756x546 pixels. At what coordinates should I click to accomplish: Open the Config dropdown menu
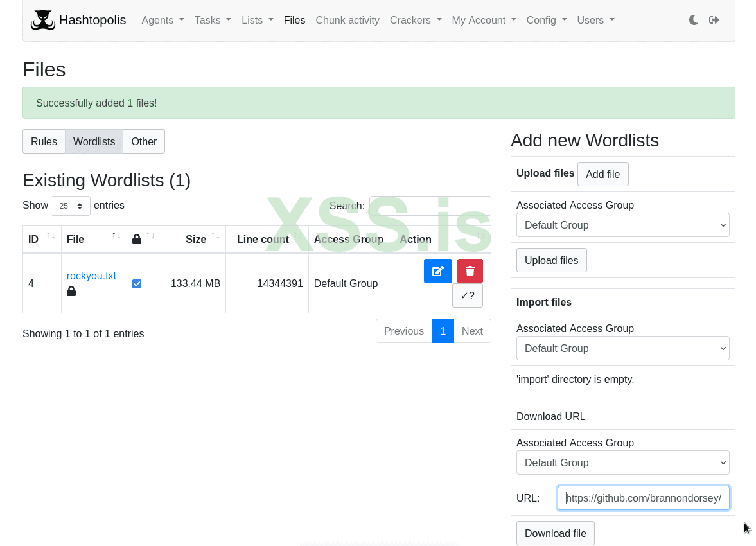(547, 21)
